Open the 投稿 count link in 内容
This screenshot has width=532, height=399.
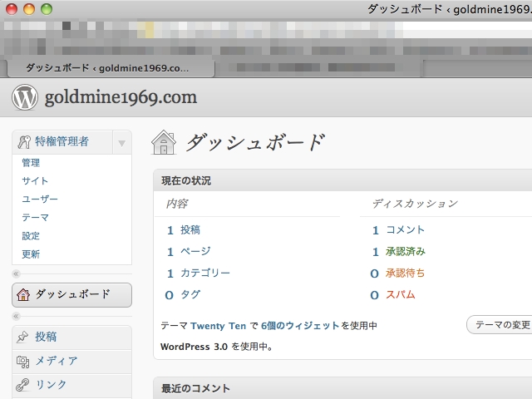coord(190,230)
